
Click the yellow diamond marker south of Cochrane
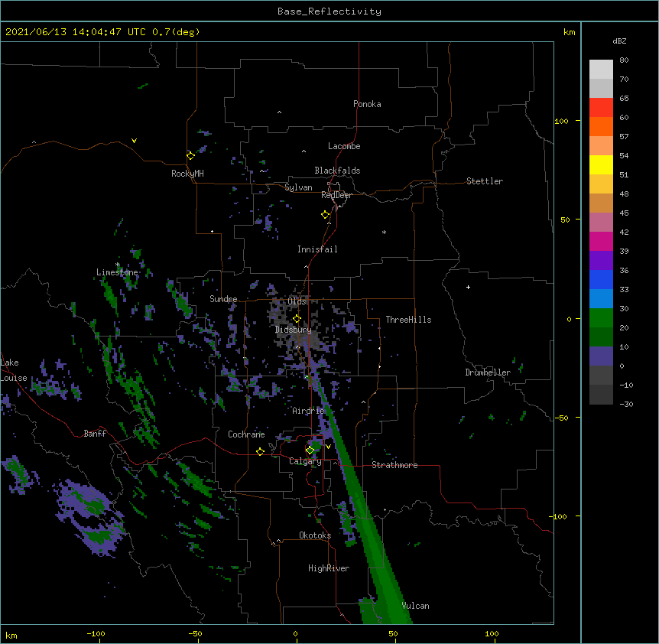coord(260,451)
